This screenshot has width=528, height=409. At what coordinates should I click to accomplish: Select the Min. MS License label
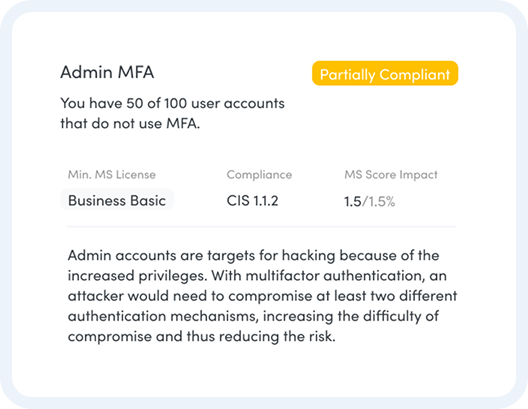(x=112, y=174)
